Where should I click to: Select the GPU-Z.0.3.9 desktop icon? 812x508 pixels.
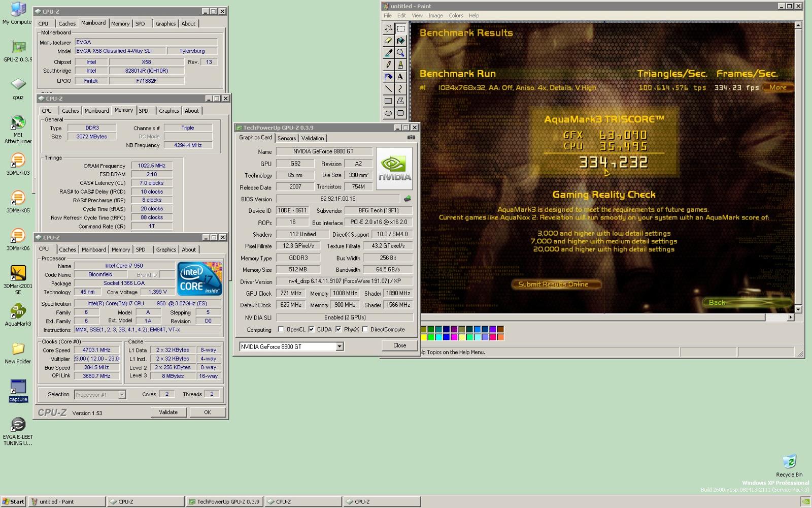tap(18, 50)
